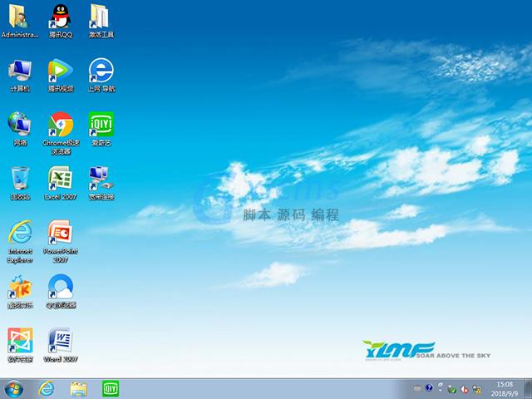Select the PowerPoint 2007 shortcut
The width and height of the screenshot is (532, 399).
click(61, 242)
